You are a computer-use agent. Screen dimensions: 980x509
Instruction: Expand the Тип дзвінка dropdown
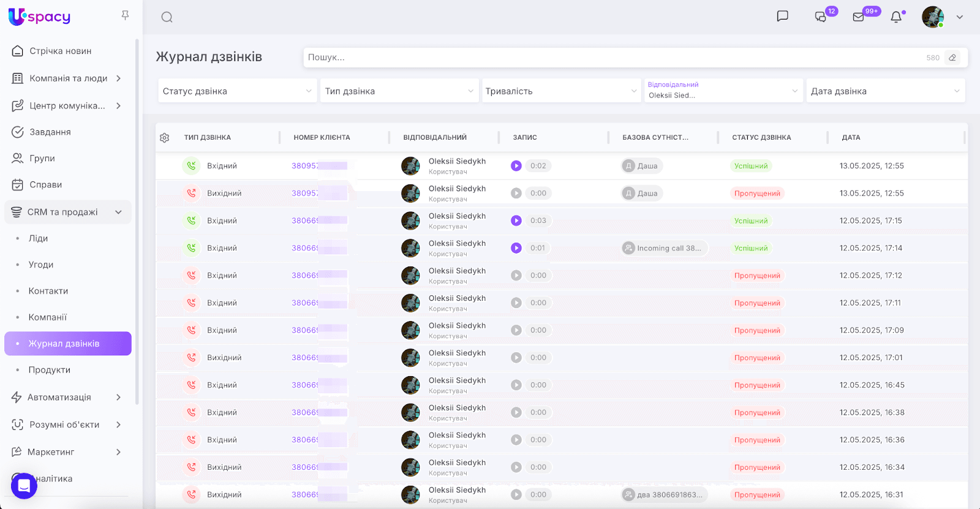point(399,91)
